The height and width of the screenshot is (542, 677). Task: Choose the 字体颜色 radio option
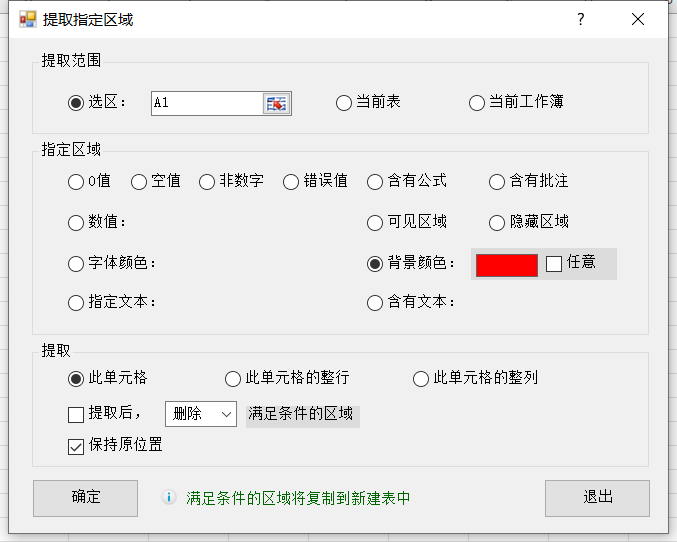point(76,264)
